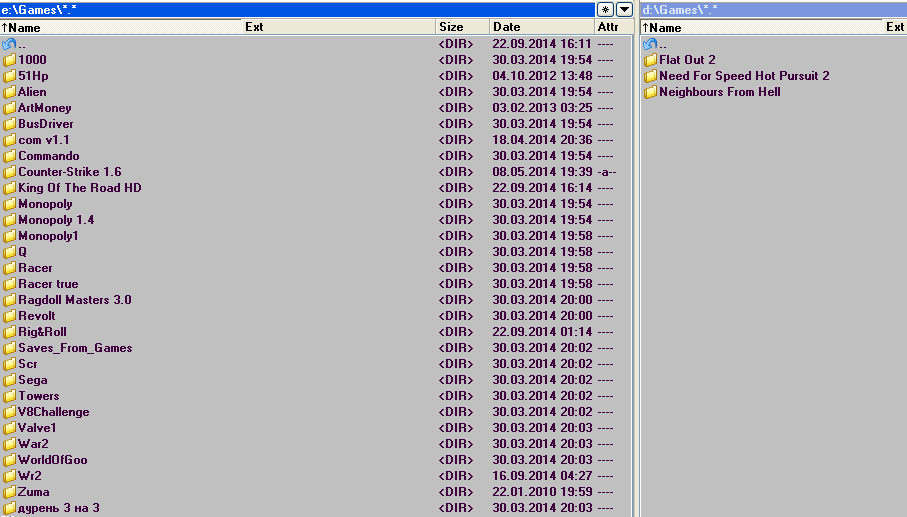Sort left panel by Attr column

tap(613, 27)
